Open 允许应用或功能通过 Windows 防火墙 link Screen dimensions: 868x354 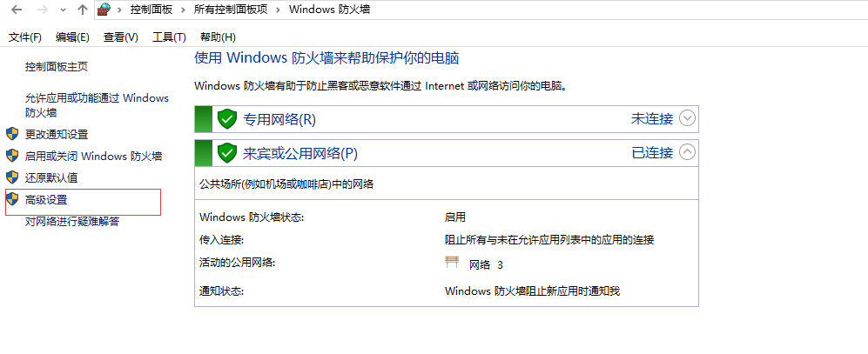97,105
